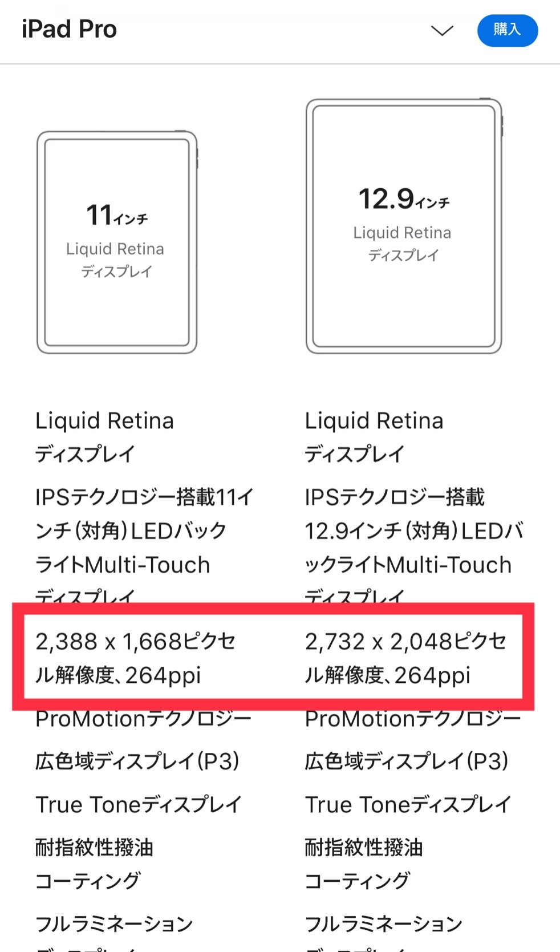
Task: Select the 11-inch iPad outline illustration
Action: 117,242
